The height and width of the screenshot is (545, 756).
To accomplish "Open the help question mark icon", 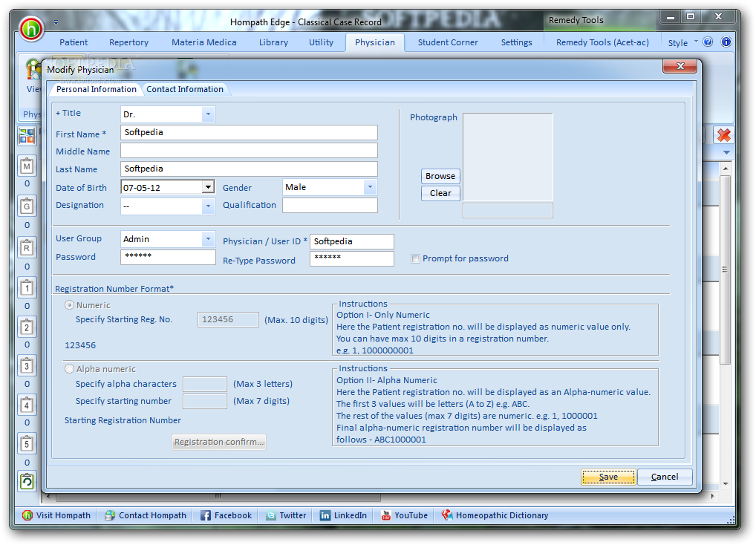I will tap(708, 42).
